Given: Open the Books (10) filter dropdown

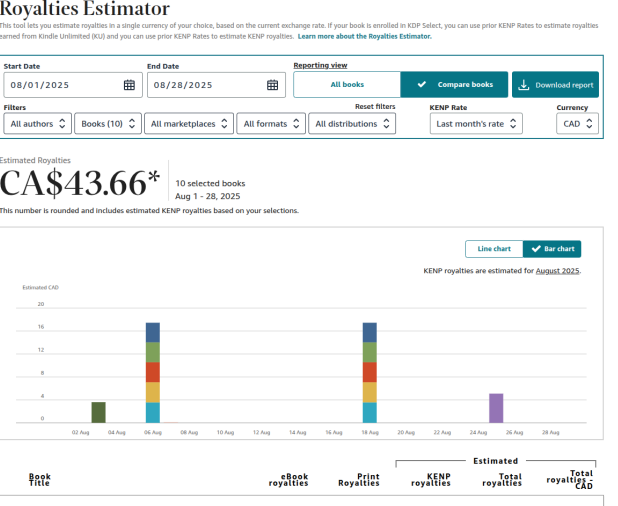Looking at the screenshot, I should pyautogui.click(x=107, y=124).
